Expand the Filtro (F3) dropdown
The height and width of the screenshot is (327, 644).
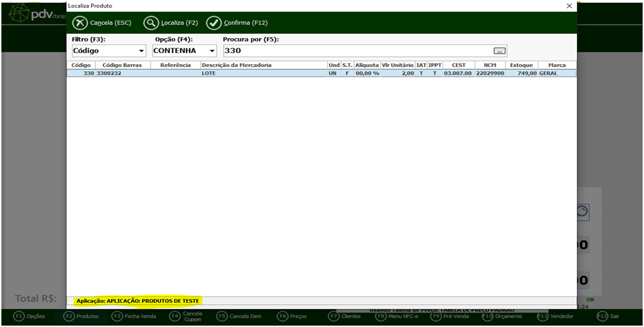(142, 51)
